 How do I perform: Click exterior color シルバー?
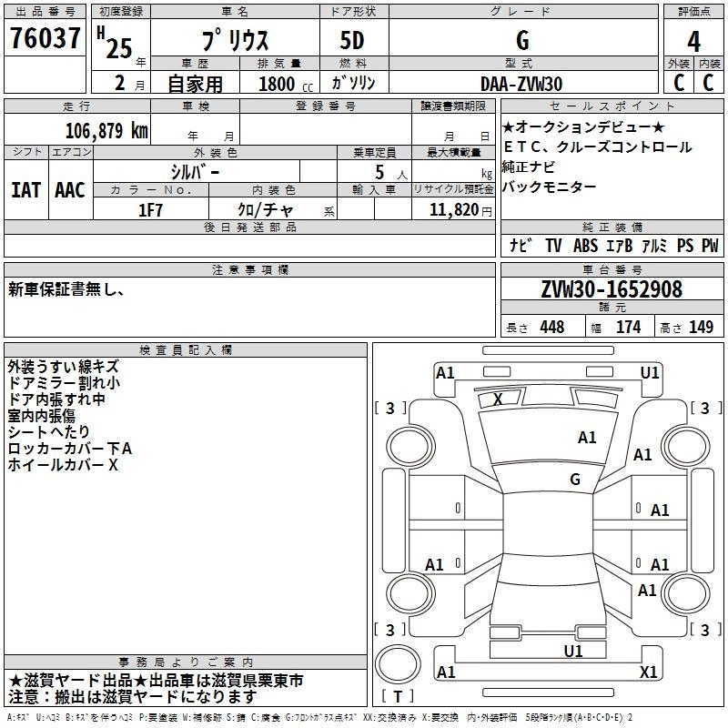point(195,172)
